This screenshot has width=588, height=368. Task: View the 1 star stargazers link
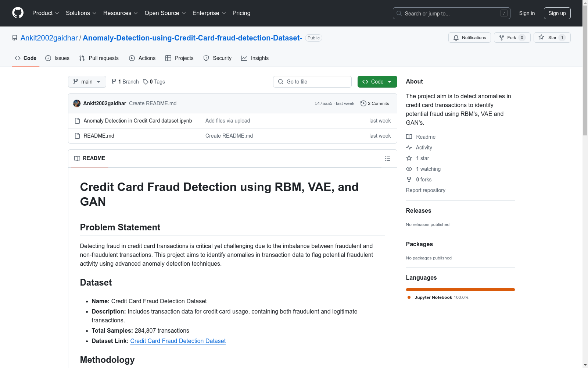click(x=417, y=158)
